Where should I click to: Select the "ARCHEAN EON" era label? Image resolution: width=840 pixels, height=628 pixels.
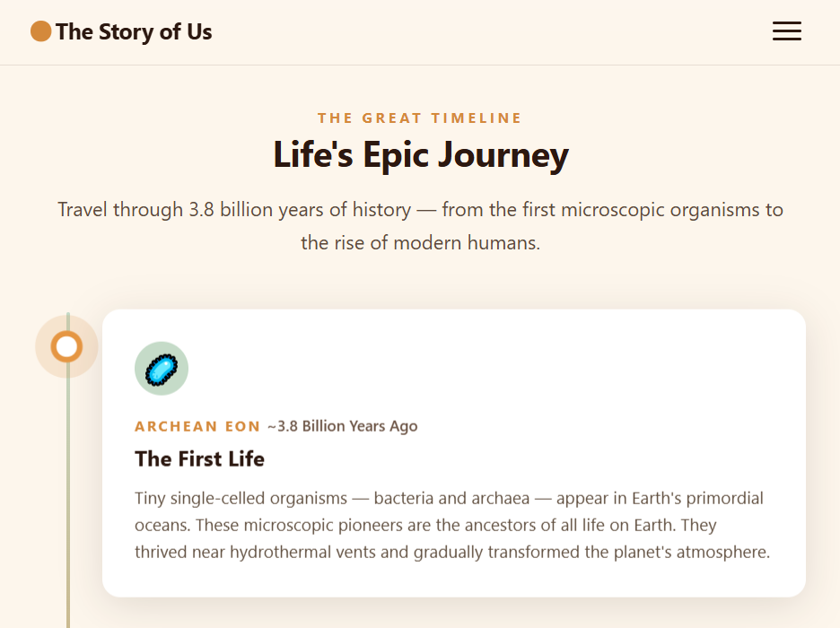click(x=197, y=426)
